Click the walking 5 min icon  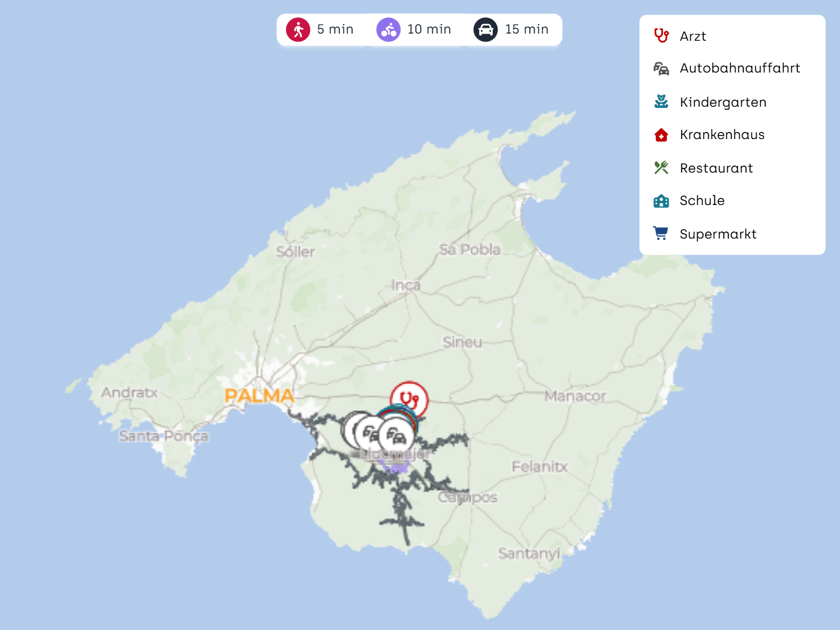coord(298,29)
